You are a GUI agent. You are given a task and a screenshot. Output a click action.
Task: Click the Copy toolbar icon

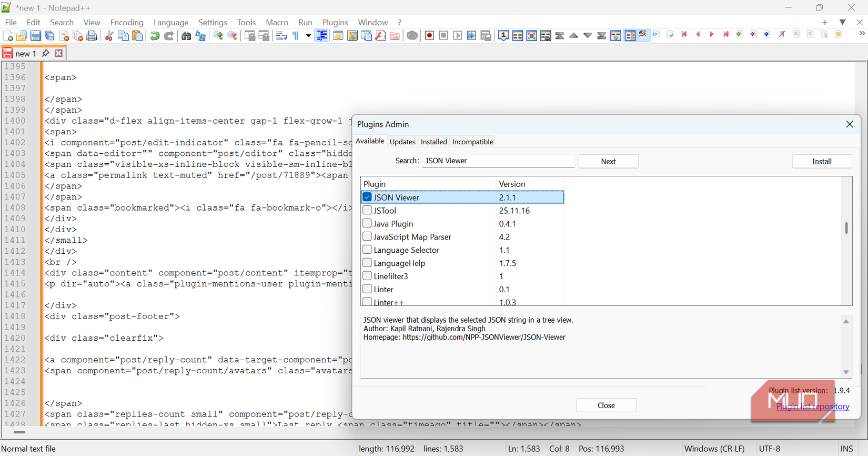coord(124,36)
